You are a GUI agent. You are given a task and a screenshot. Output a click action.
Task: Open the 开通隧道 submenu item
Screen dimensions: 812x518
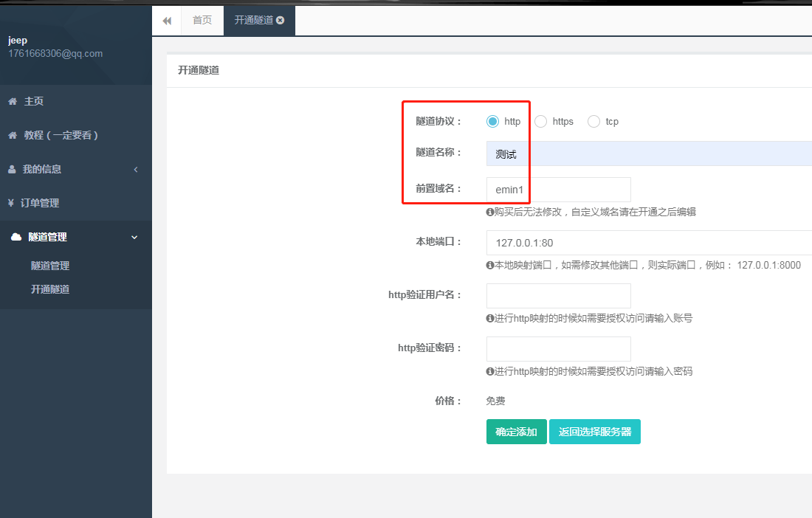(50, 290)
